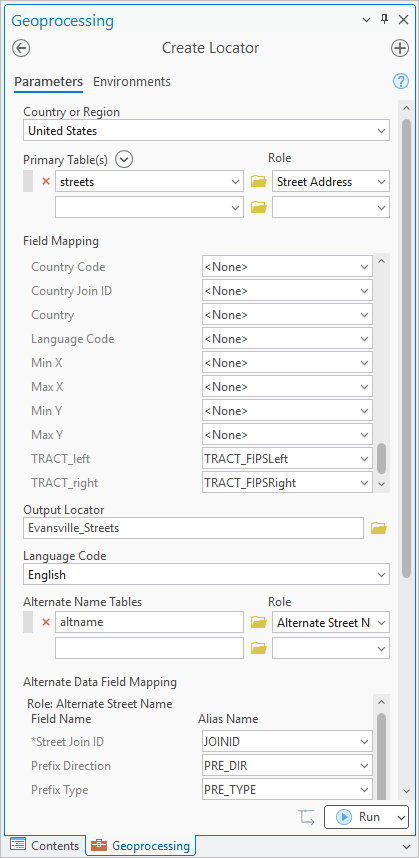Go back using the back arrow icon
The width and height of the screenshot is (419, 858).
click(21, 48)
